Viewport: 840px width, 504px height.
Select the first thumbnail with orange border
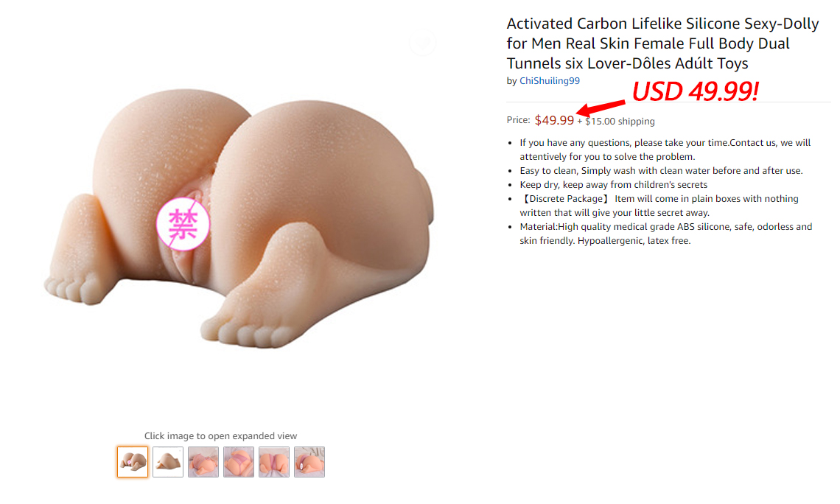point(133,462)
